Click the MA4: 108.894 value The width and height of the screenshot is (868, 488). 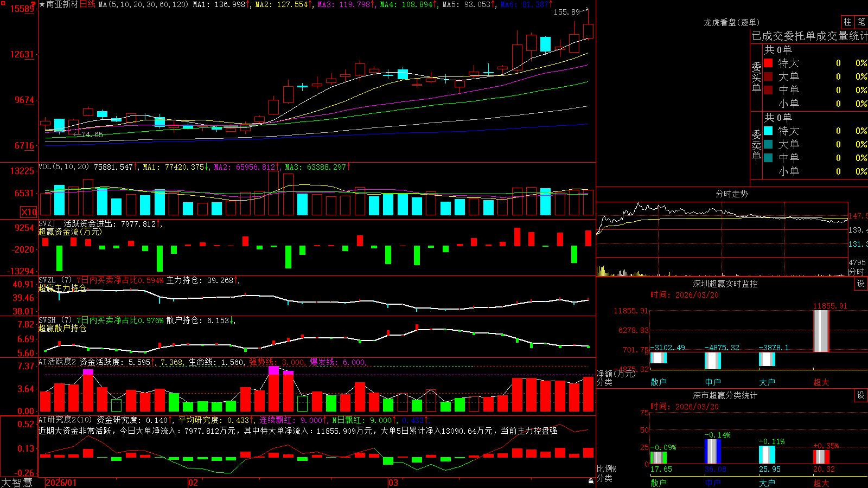[408, 4]
